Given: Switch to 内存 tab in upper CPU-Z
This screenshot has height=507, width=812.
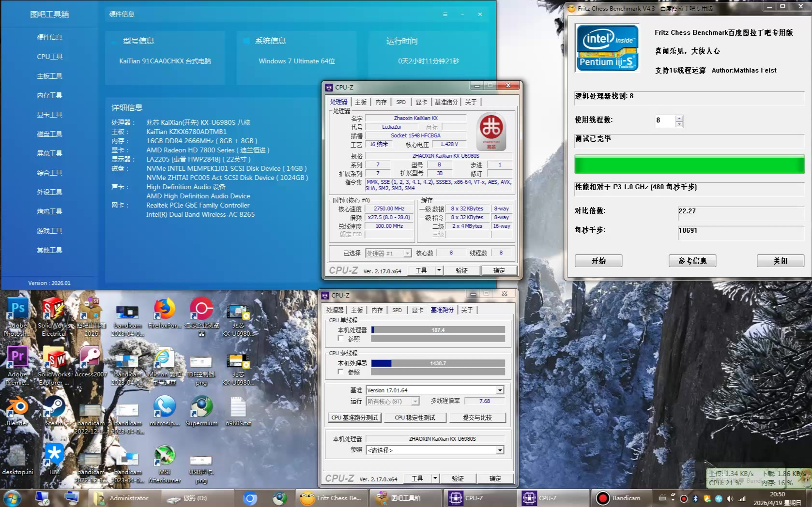Looking at the screenshot, I should [381, 102].
